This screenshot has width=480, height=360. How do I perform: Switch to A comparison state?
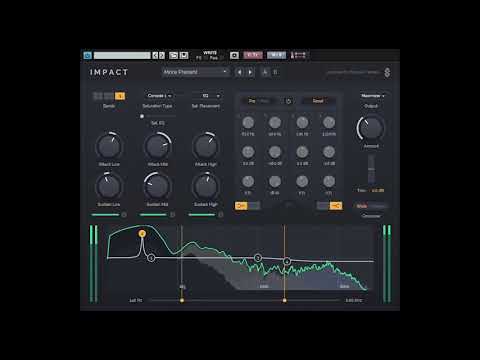265,72
